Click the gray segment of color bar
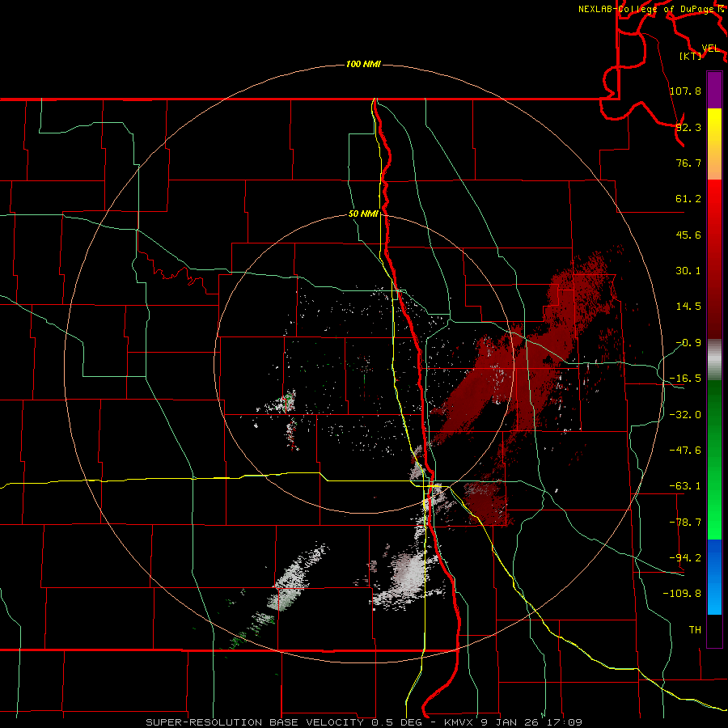Screen dimensions: 728x728 click(714, 360)
